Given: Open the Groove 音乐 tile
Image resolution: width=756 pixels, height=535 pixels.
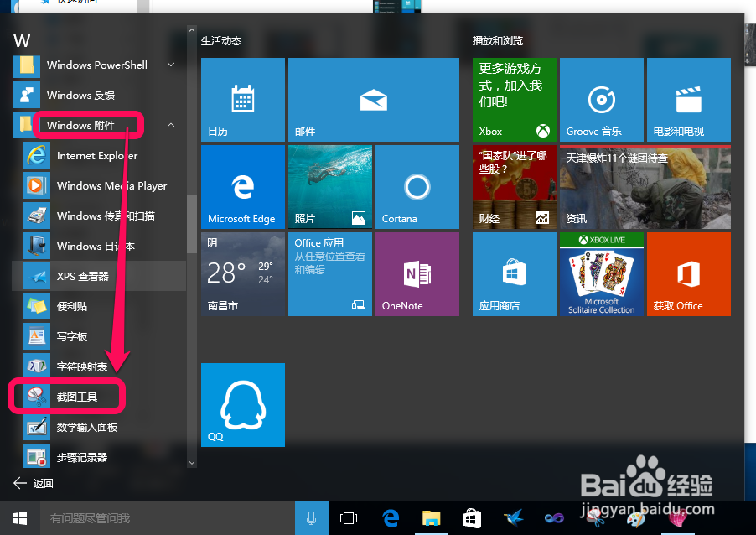Looking at the screenshot, I should point(602,100).
